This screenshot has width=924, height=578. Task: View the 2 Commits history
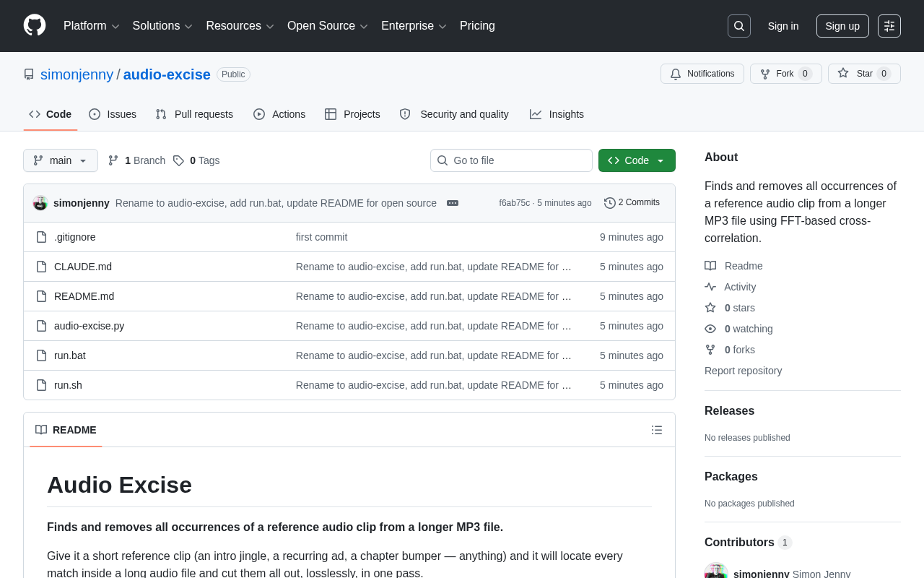click(x=632, y=203)
